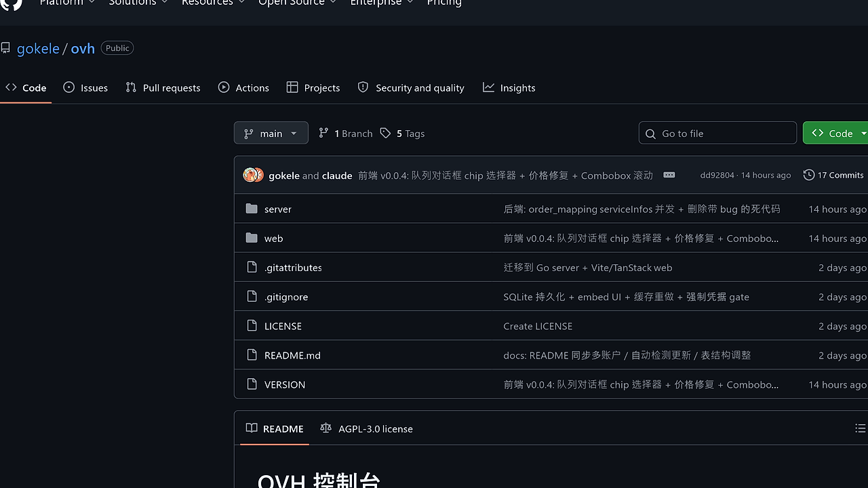The height and width of the screenshot is (488, 868).
Task: Expand the Open Source menu
Action: (x=297, y=3)
